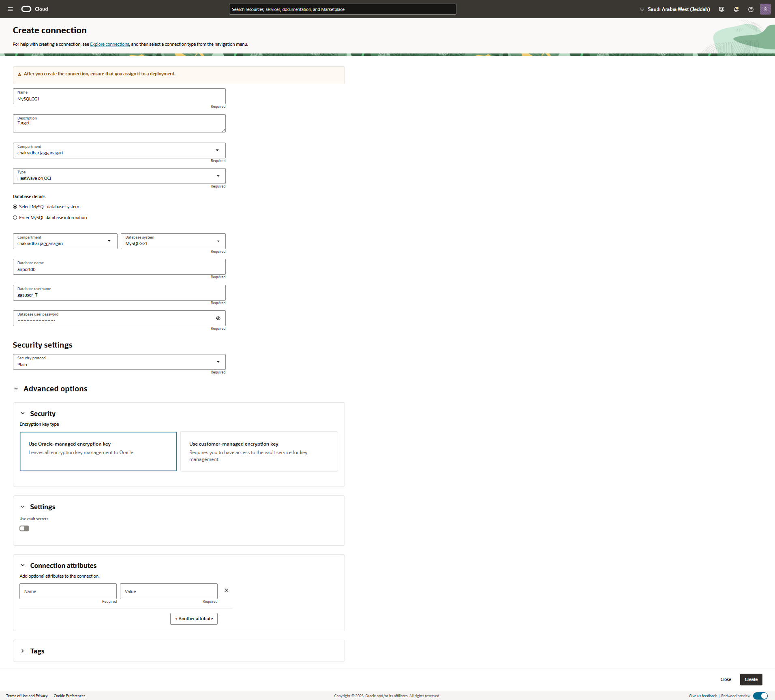Screen dimensions: 775x700
Task: Open the region selector Saudi Arabia West (Jeddah)
Action: [675, 9]
